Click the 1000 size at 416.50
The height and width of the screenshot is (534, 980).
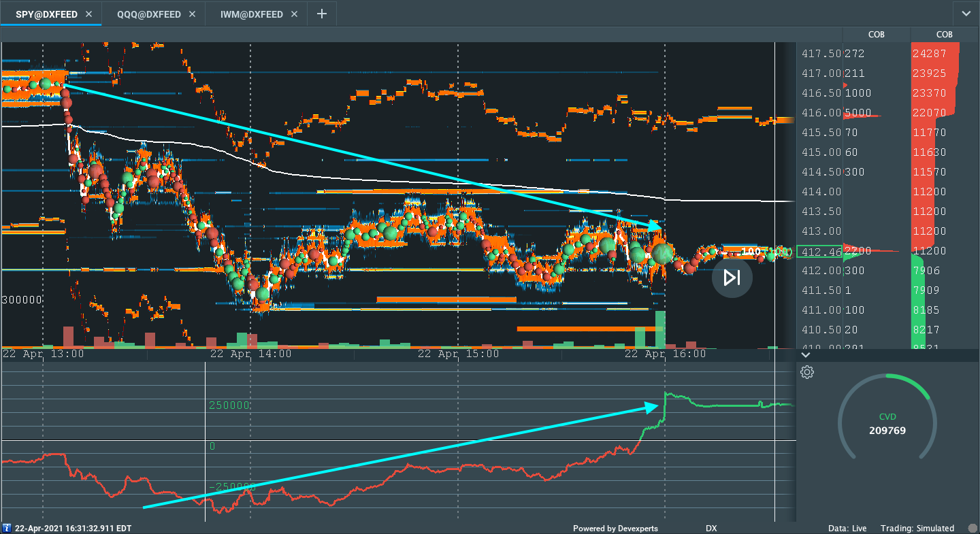[857, 93]
